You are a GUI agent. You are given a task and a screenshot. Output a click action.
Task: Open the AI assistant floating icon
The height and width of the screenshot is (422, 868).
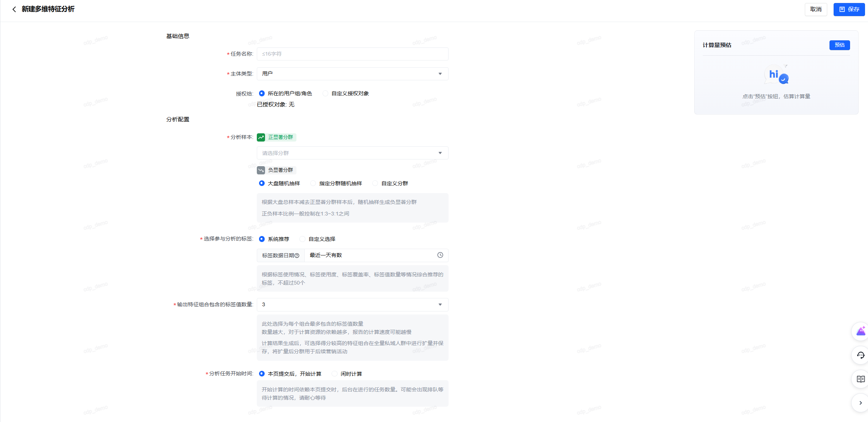click(861, 331)
